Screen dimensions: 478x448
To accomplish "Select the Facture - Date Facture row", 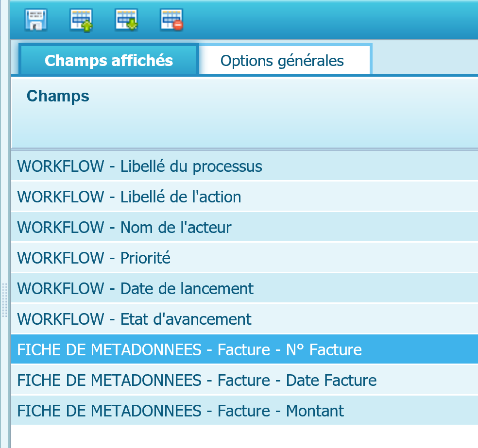I will [197, 380].
